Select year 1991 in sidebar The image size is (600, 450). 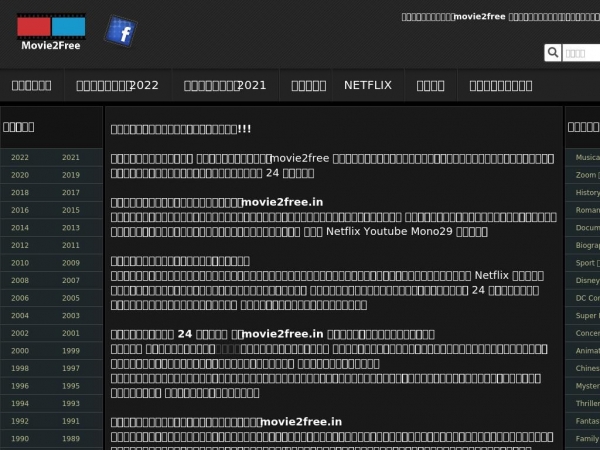coord(71,421)
